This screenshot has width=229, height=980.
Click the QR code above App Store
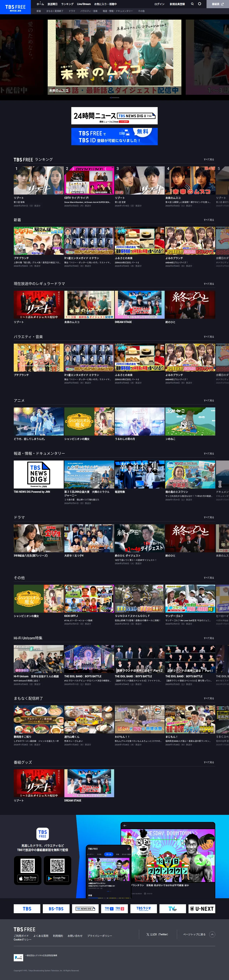27,866
